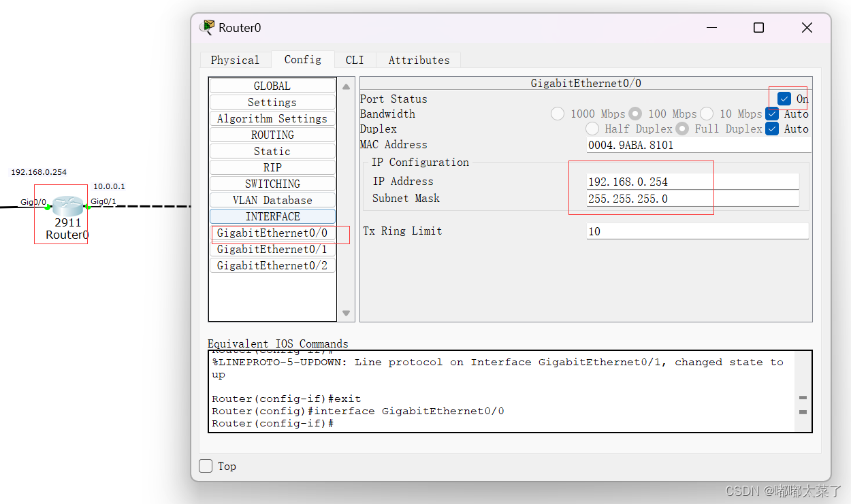Click the IP Address field

click(692, 182)
